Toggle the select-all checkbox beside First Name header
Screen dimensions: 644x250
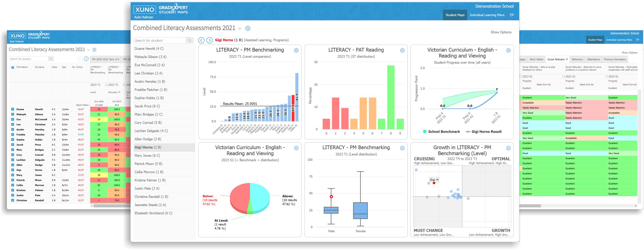(x=13, y=67)
